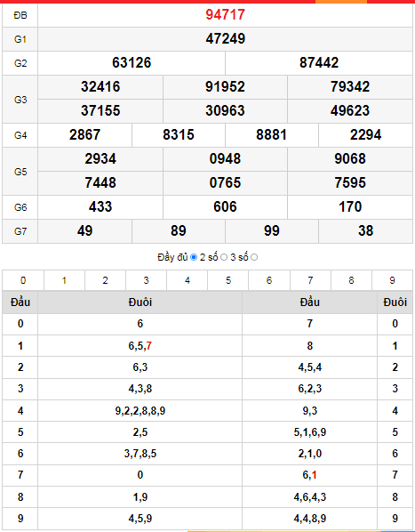The width and height of the screenshot is (415, 532).
Task: Select the '2 số' radio button
Action: tap(224, 257)
